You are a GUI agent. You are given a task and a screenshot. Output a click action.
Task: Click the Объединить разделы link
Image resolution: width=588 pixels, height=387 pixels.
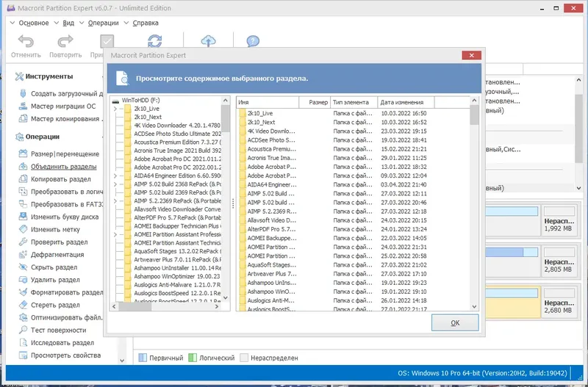(x=63, y=167)
